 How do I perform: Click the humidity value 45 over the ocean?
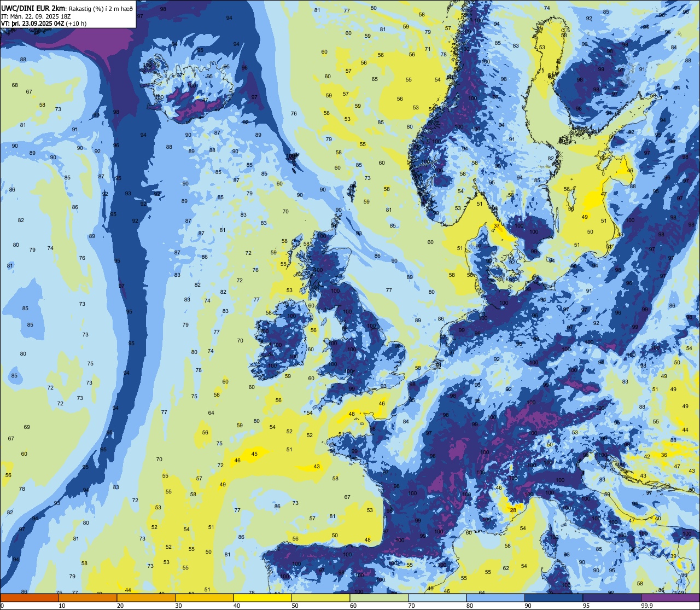click(x=254, y=454)
